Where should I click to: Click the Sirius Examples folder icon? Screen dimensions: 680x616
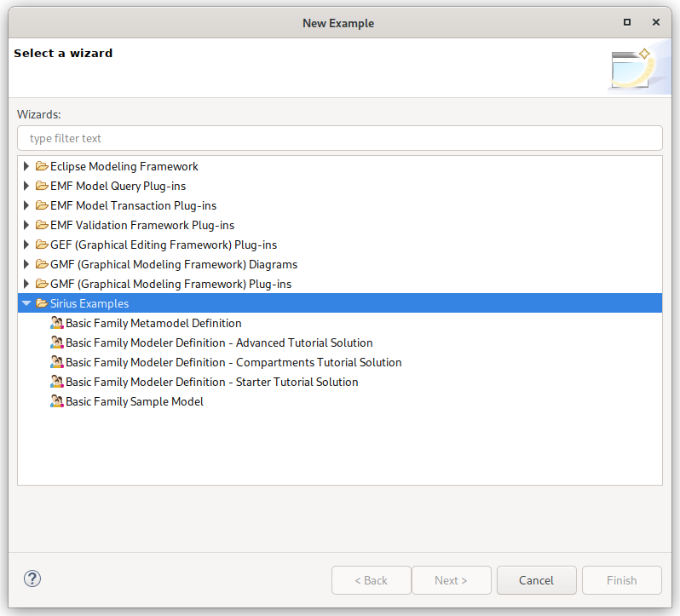tap(42, 303)
